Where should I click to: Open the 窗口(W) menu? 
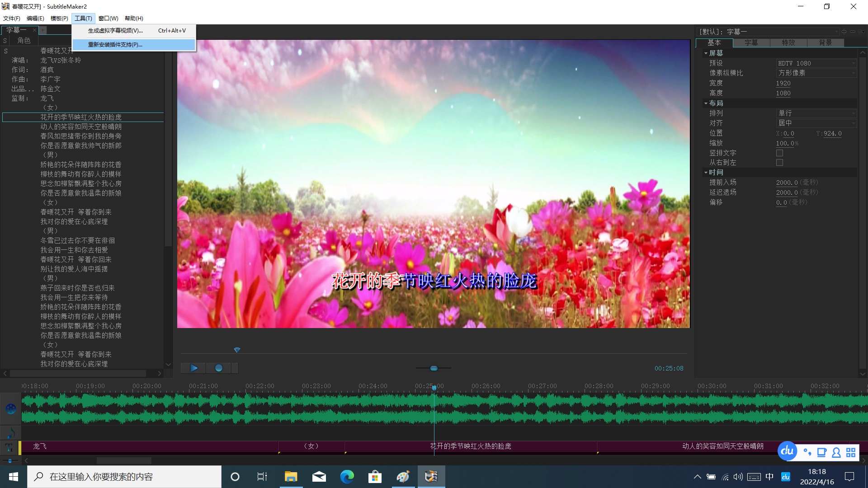[108, 19]
